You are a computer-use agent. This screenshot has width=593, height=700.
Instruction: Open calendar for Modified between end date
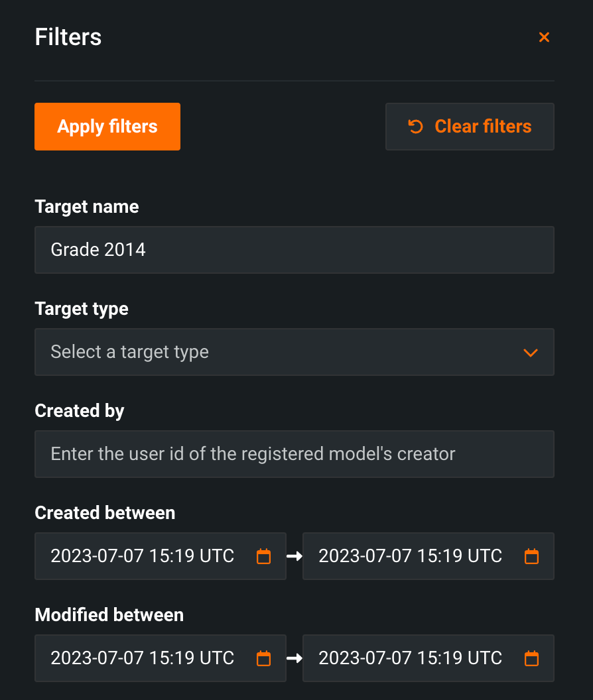tap(531, 658)
